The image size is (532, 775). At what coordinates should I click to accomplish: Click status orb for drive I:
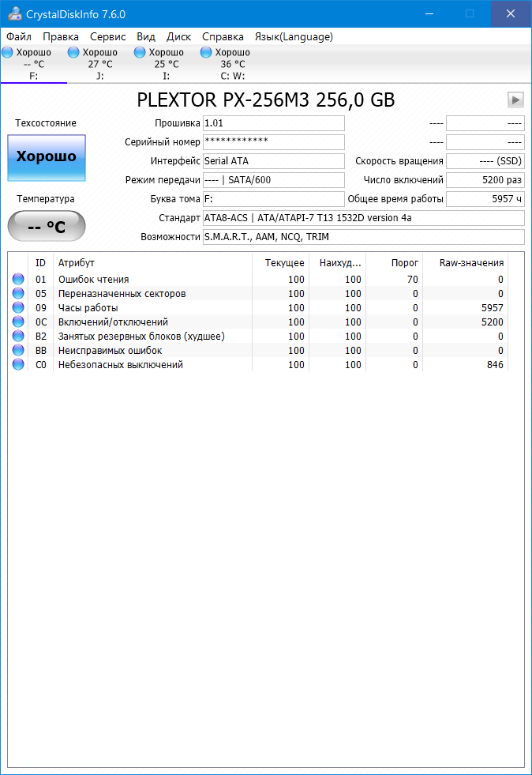(x=140, y=52)
